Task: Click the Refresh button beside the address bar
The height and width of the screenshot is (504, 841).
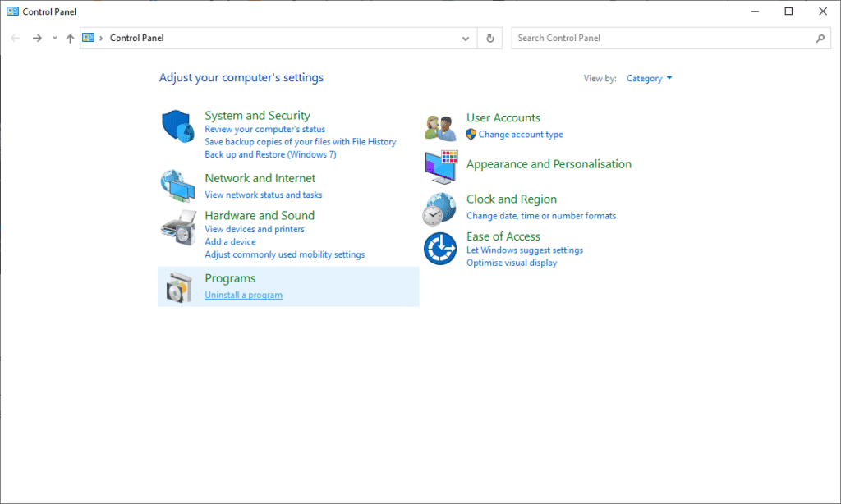Action: click(489, 38)
